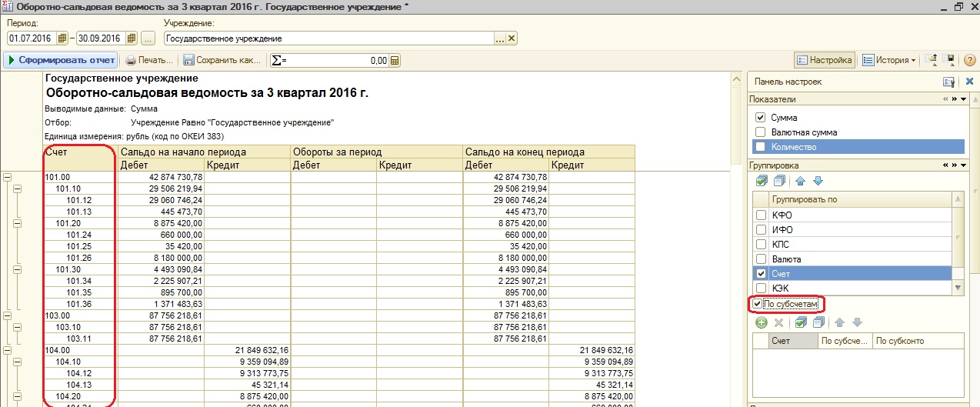
Task: Click the Учреждение input field
Action: coord(328,38)
